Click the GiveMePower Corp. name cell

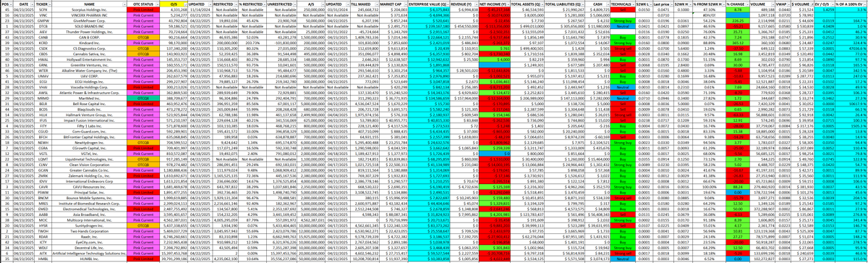point(90,21)
